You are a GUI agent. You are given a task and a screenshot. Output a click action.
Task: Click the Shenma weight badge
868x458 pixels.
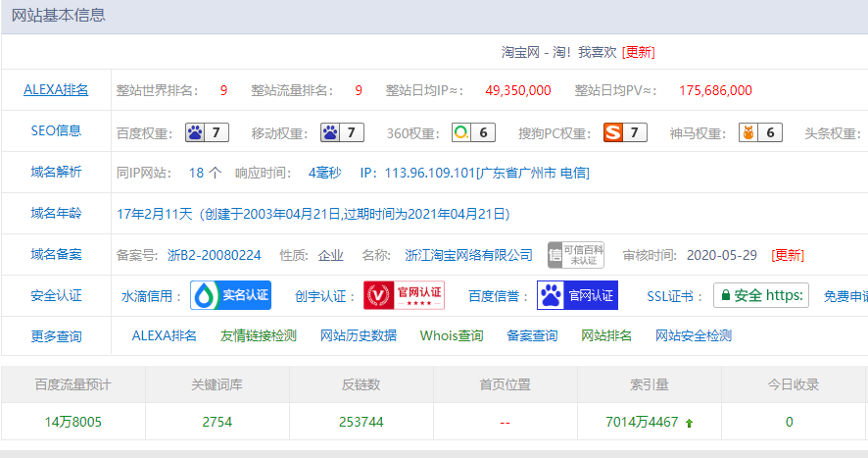[x=759, y=132]
